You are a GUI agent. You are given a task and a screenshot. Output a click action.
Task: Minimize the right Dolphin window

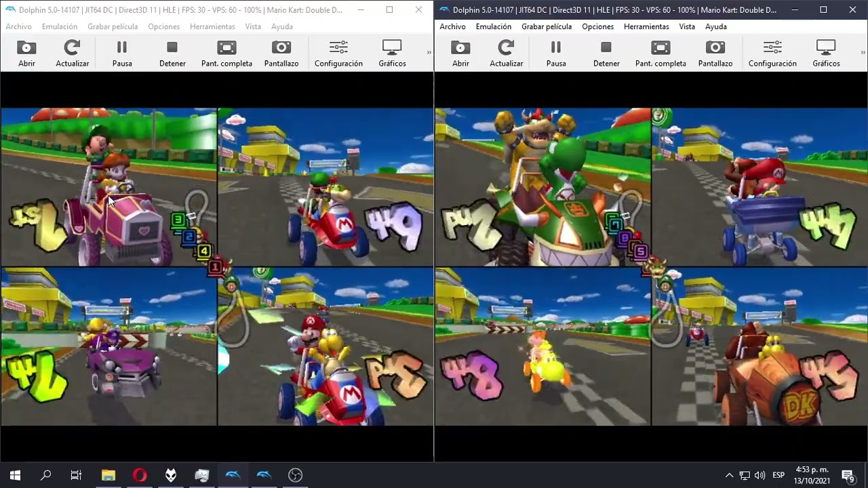[794, 9]
